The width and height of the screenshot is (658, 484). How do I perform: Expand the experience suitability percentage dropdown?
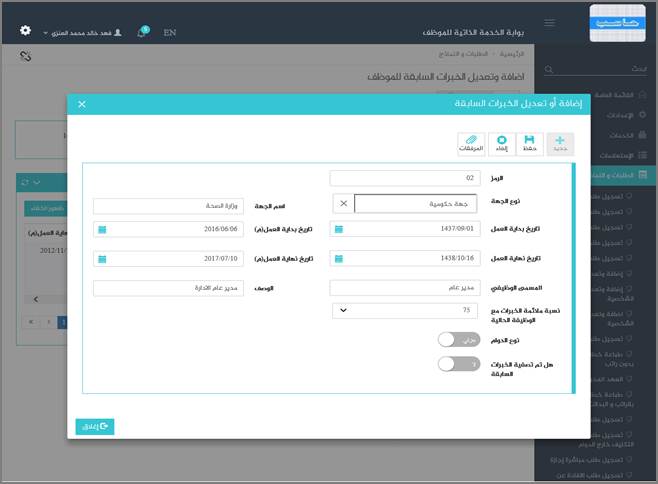pyautogui.click(x=345, y=310)
